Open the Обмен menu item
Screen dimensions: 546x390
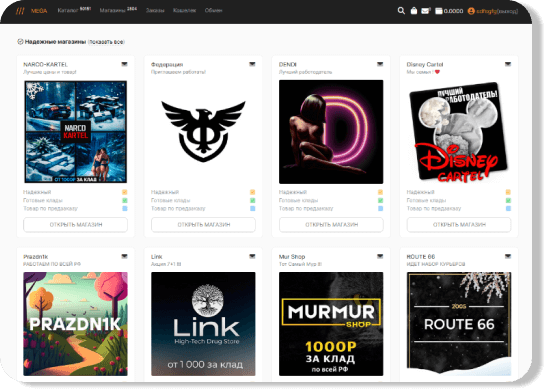(x=213, y=11)
